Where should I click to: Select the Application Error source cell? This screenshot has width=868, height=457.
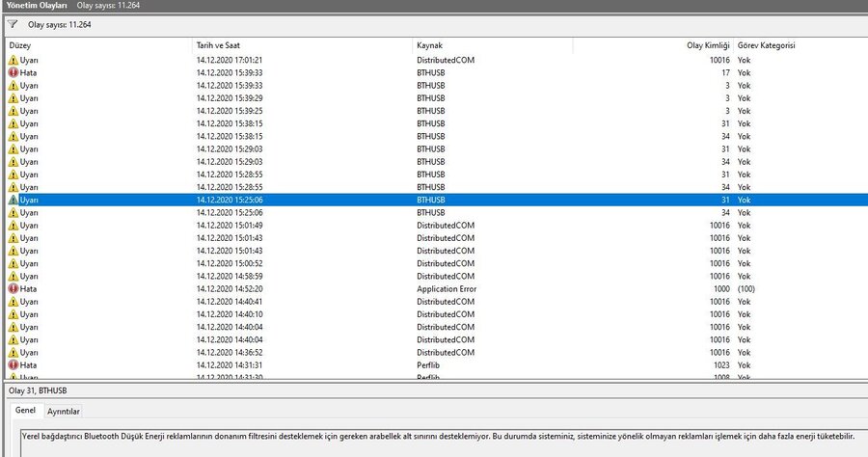pyautogui.click(x=447, y=289)
